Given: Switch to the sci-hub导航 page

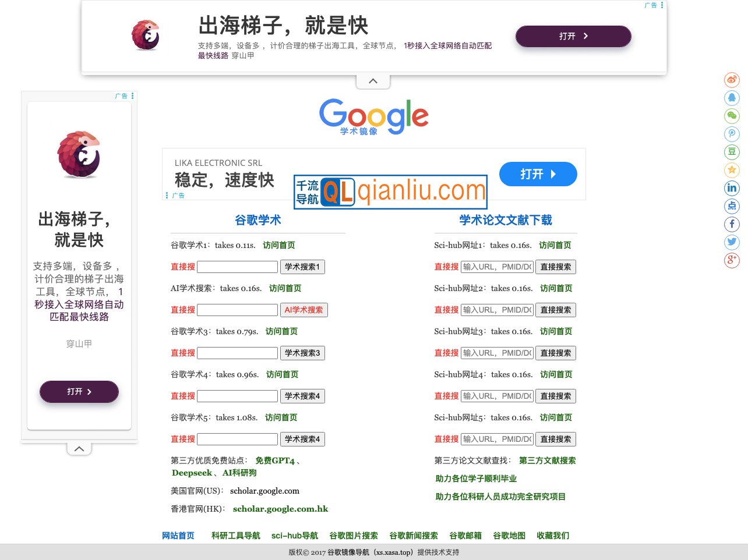Looking at the screenshot, I should coord(295,536).
